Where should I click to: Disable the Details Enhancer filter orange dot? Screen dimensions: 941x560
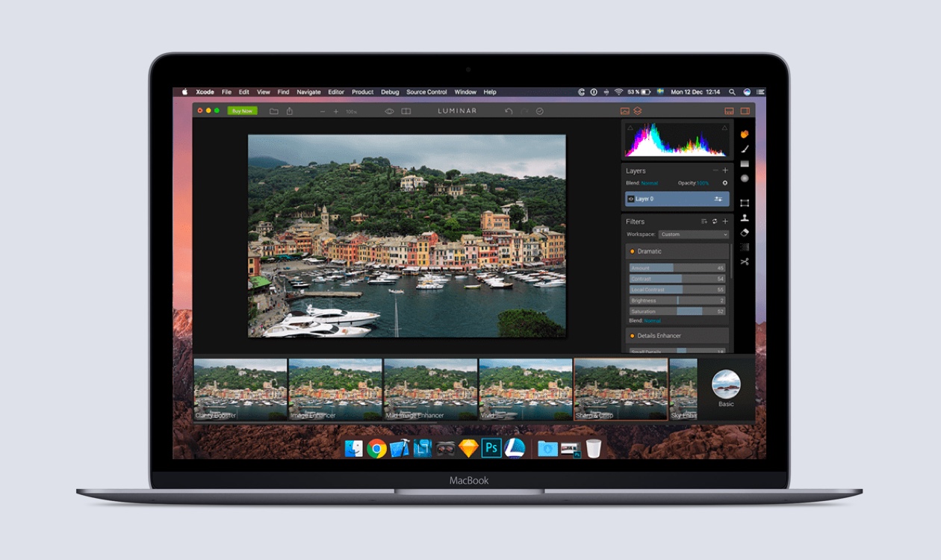click(632, 336)
